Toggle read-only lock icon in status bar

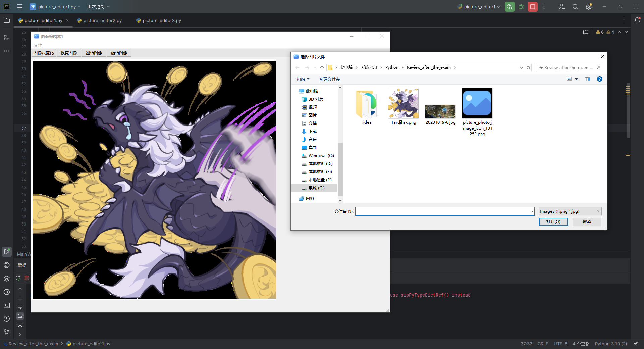636,344
